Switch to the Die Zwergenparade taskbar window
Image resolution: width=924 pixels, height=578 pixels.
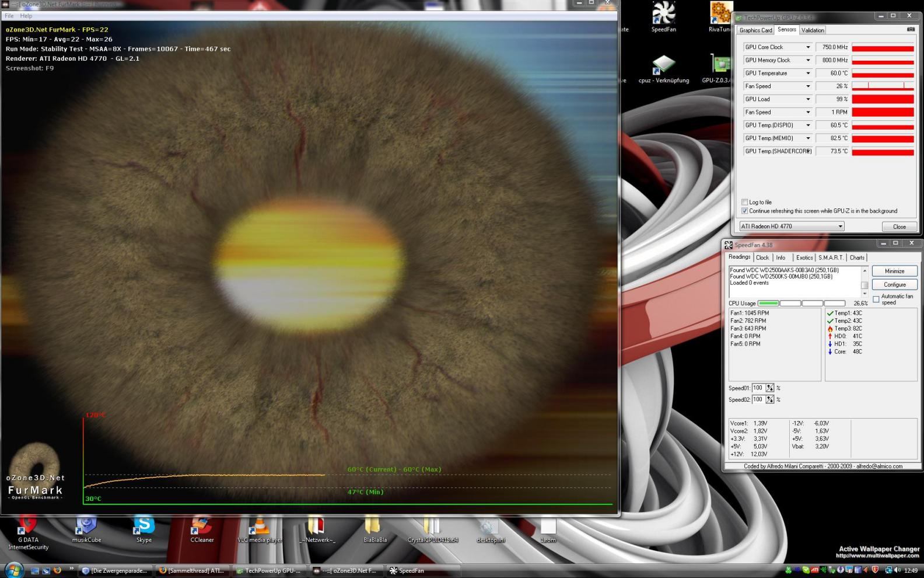[x=116, y=570]
